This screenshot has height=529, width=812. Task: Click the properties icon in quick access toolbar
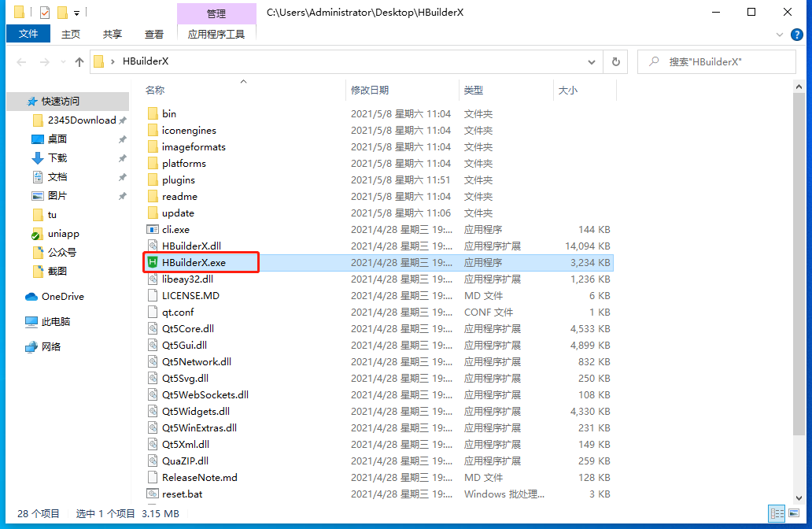coord(44,12)
